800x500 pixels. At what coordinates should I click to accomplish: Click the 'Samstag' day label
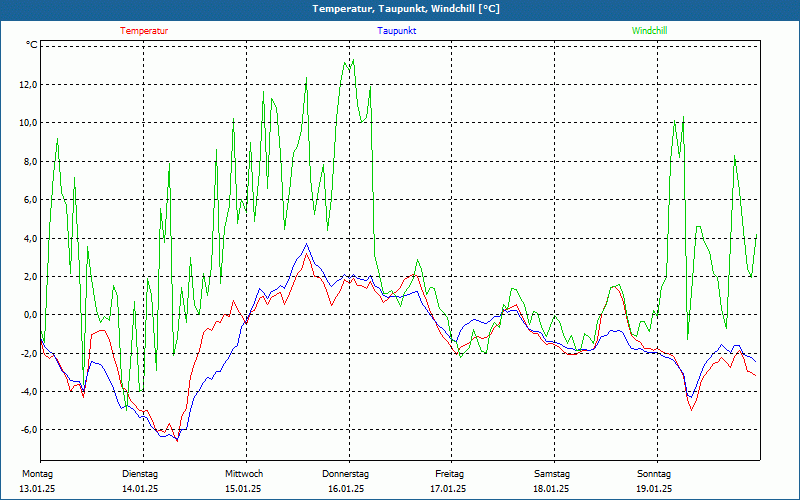coord(552,474)
